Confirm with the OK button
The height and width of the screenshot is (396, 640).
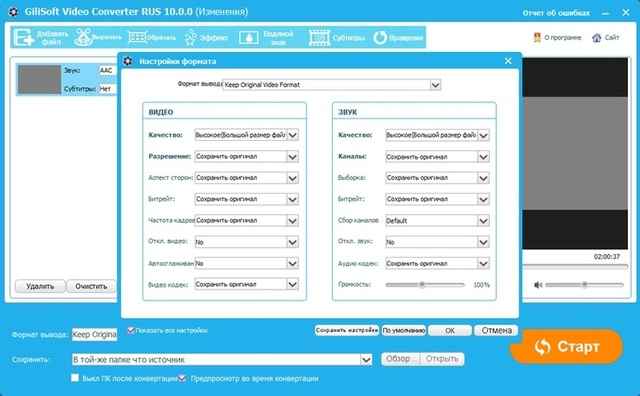[450, 330]
